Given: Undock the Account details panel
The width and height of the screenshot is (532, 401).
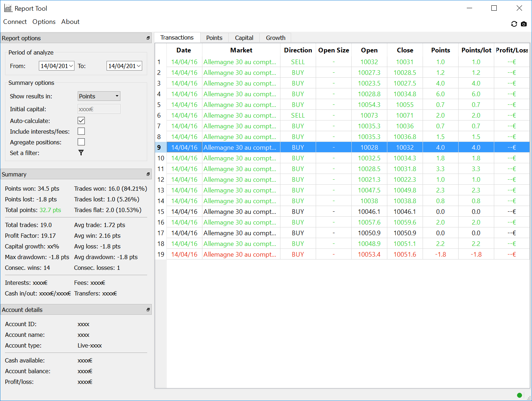Looking at the screenshot, I should pyautogui.click(x=148, y=310).
